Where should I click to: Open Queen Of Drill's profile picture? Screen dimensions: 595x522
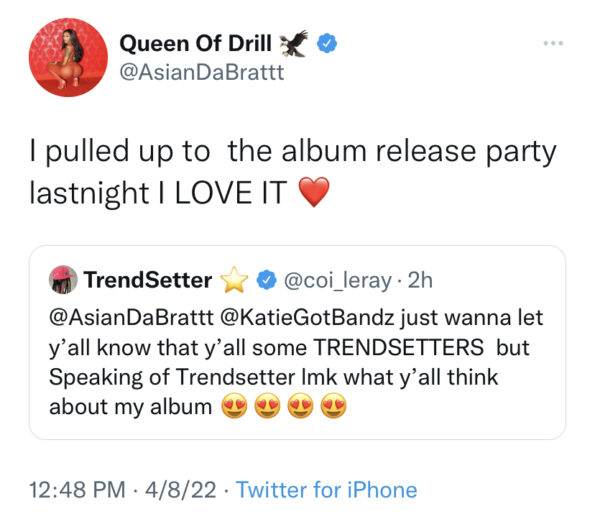(68, 57)
